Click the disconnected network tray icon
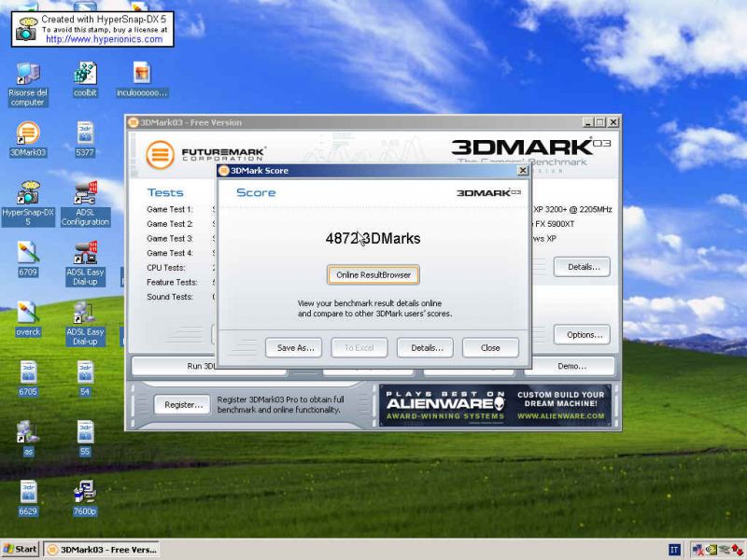747x560 pixels. [x=698, y=550]
